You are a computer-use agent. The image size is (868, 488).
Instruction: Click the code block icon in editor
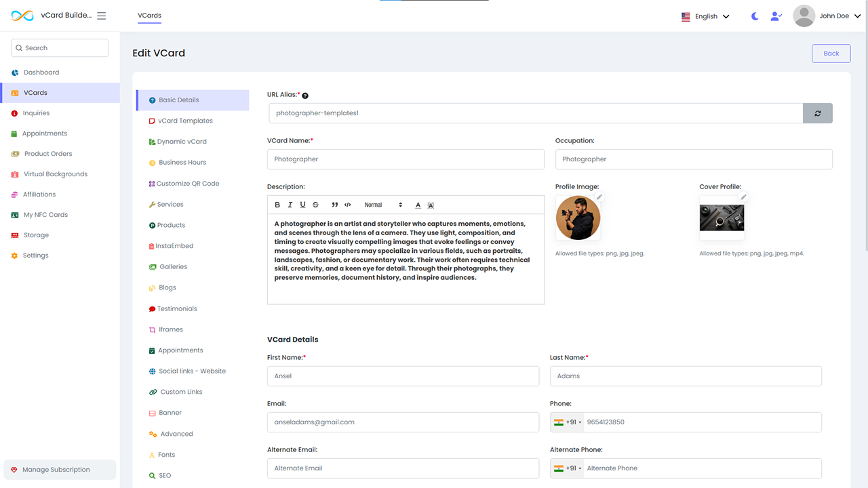pos(348,205)
